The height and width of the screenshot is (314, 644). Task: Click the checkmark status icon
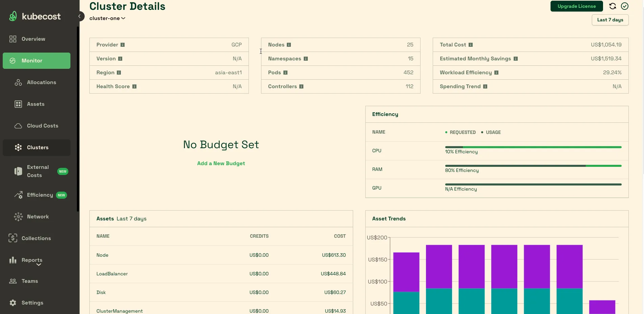pyautogui.click(x=625, y=6)
